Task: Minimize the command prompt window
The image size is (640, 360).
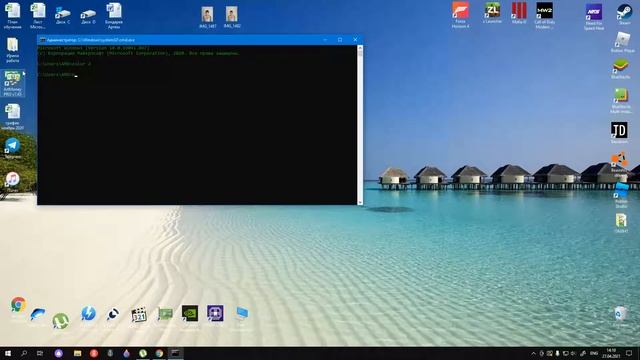Action: [x=325, y=40]
